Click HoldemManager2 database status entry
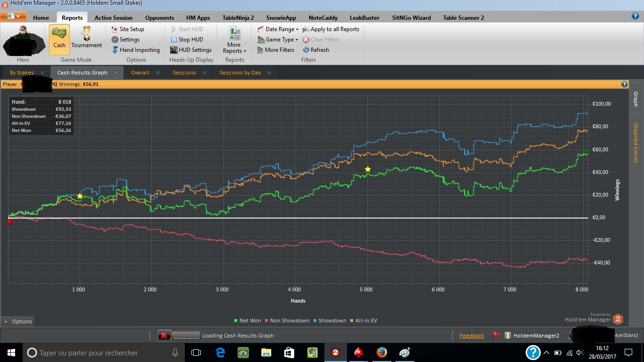The image size is (644, 362). [532, 336]
